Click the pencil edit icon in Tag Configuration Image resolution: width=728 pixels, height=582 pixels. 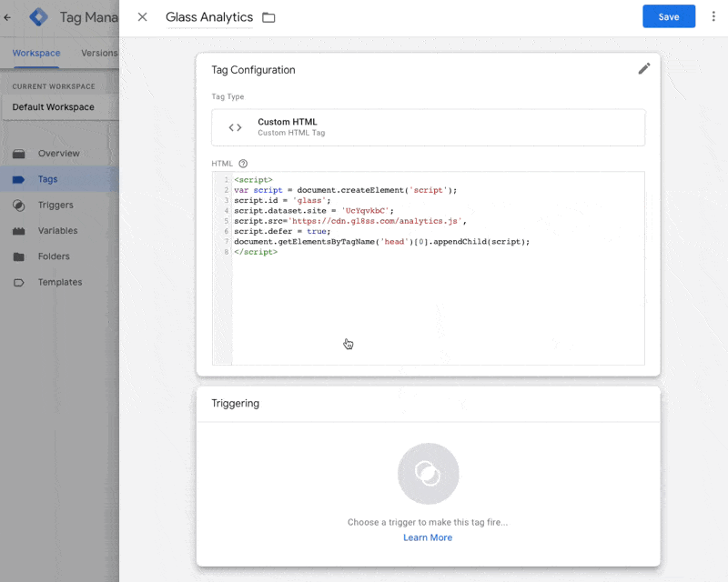pos(644,69)
